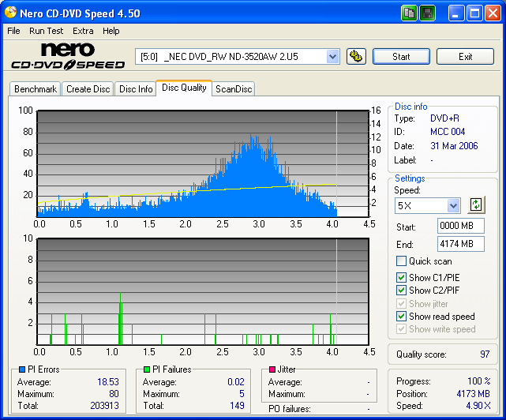This screenshot has height=420, width=506.
Task: Open the Extra menu
Action: [x=83, y=31]
